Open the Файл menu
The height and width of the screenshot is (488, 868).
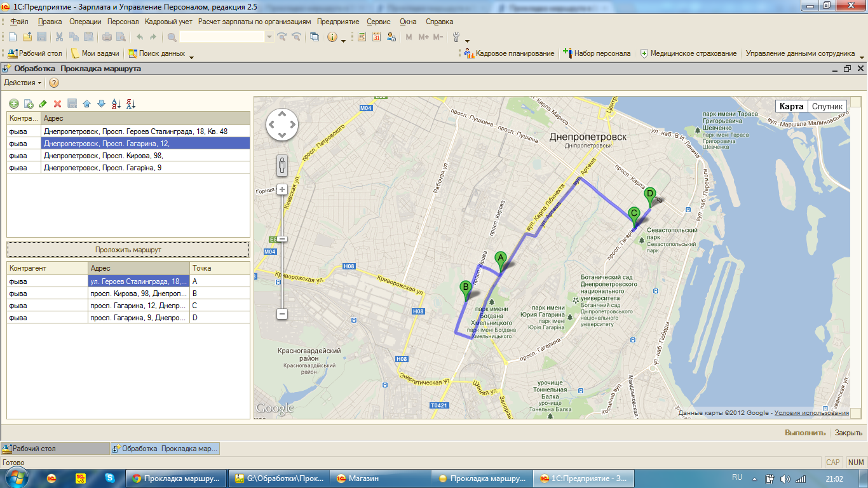(20, 21)
